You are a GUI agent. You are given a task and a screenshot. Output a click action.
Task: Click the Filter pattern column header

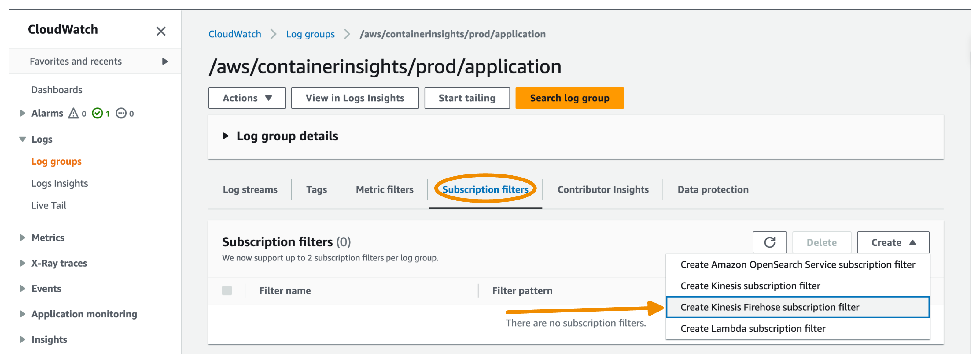tap(522, 291)
